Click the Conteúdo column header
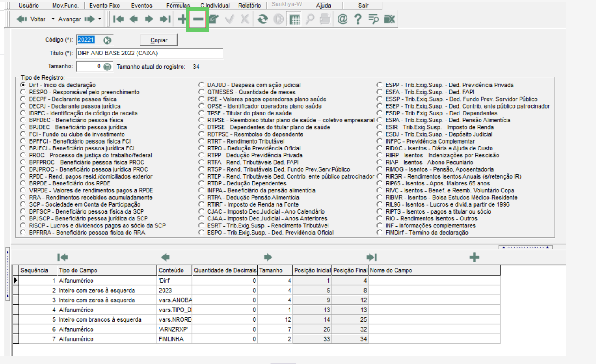 tap(175, 271)
